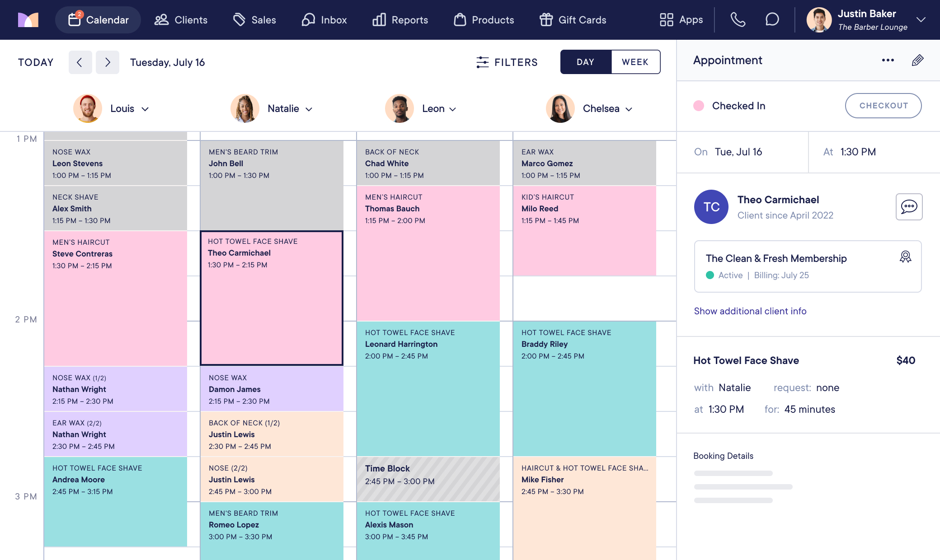This screenshot has height=560, width=940.
Task: Click the Checkout button
Action: [x=883, y=106]
